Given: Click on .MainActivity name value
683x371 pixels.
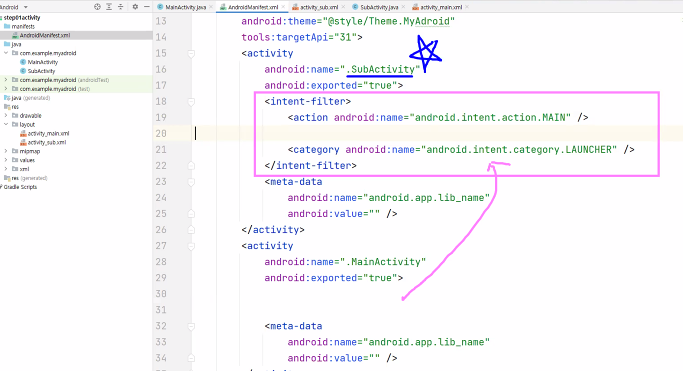Looking at the screenshot, I should (382, 262).
